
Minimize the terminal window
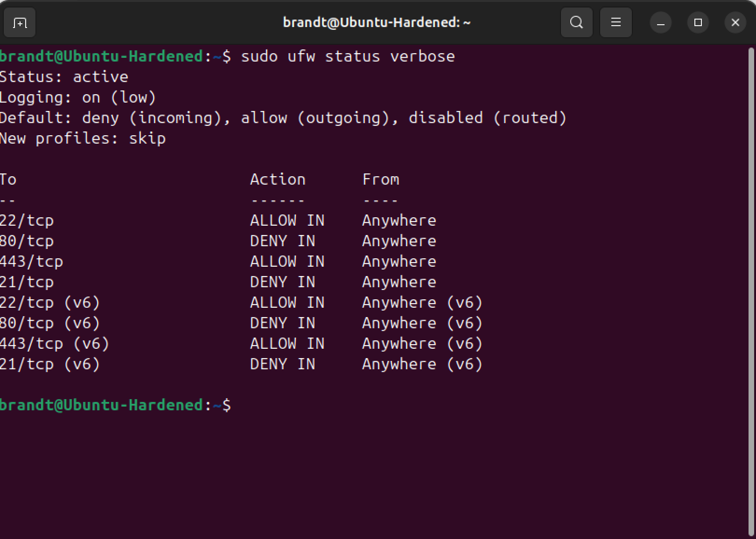pyautogui.click(x=660, y=22)
